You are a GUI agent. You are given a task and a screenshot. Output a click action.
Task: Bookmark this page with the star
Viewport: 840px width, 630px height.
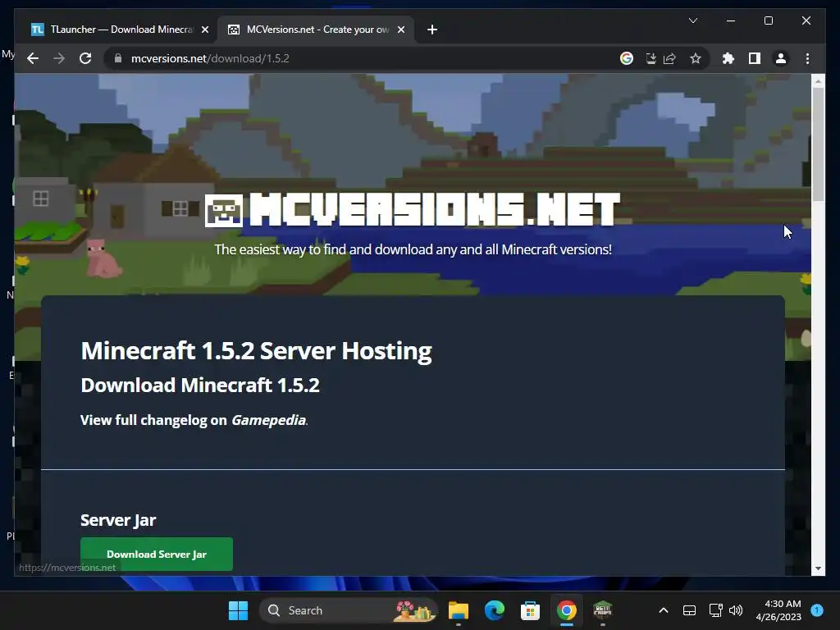point(696,58)
